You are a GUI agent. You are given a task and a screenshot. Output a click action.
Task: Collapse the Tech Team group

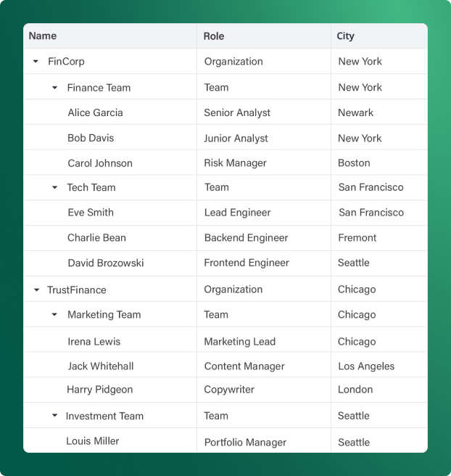[54, 187]
